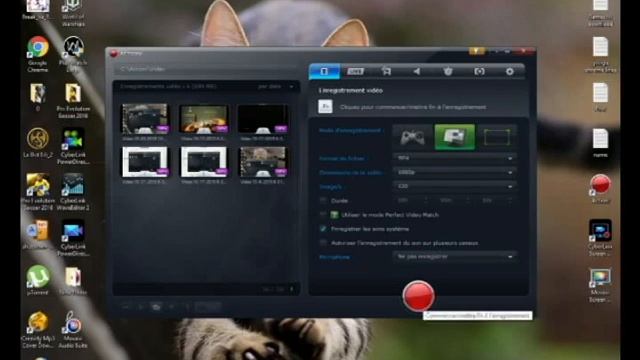640x360 pixels.
Task: Open the black video thumbnail in top row
Action: click(263, 119)
